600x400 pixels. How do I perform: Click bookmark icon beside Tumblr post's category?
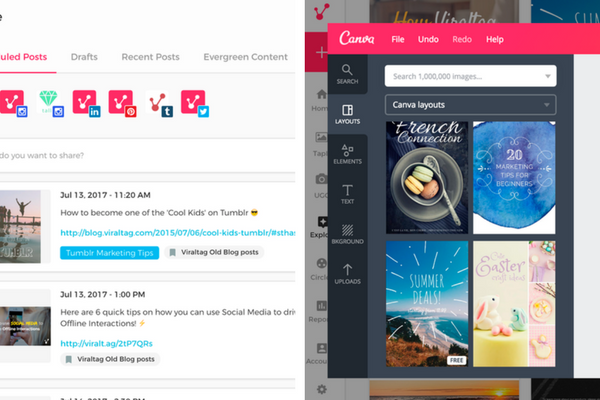[x=173, y=252]
